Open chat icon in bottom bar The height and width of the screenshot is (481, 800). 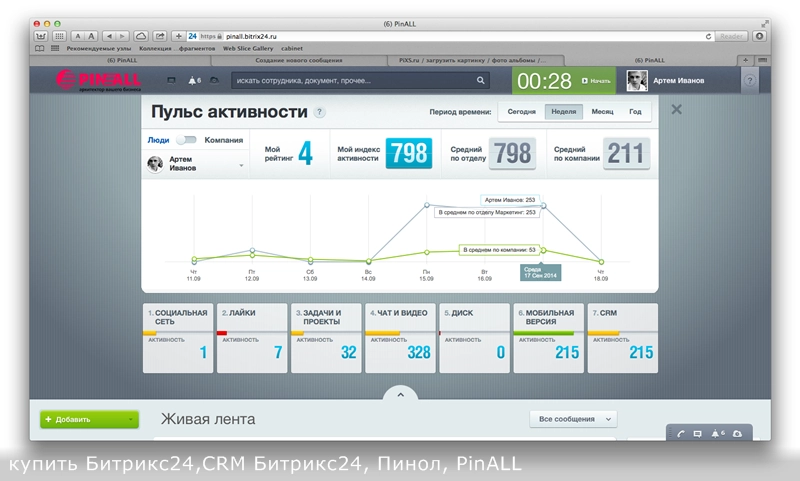pyautogui.click(x=697, y=434)
